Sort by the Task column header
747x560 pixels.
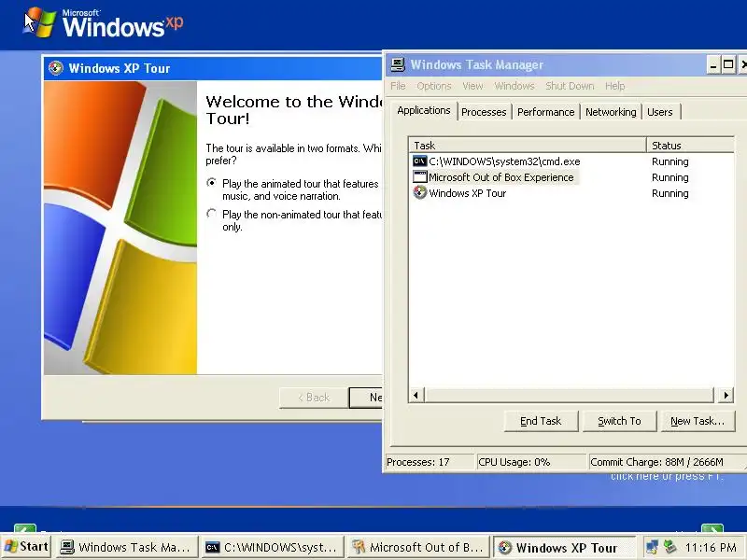tap(528, 146)
